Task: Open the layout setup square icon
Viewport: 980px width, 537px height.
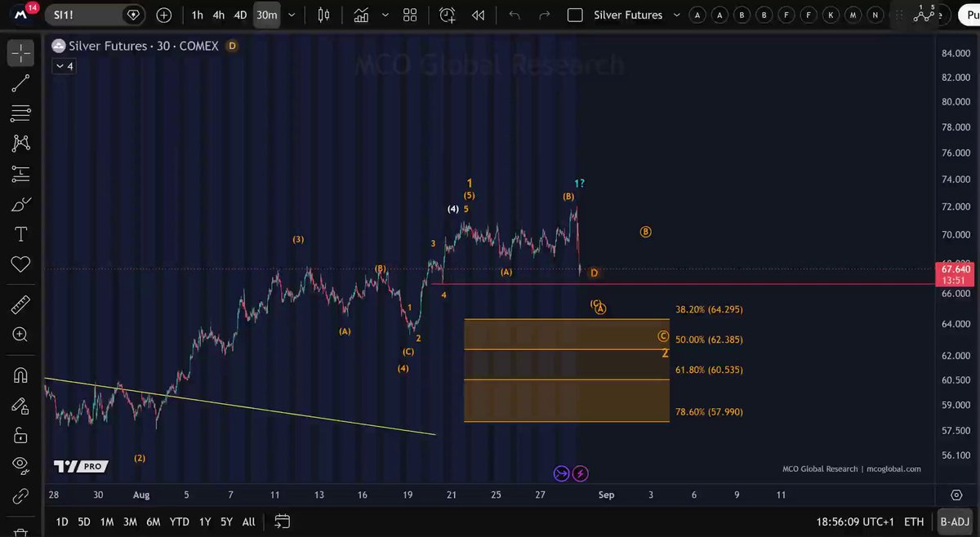Action: (x=575, y=15)
